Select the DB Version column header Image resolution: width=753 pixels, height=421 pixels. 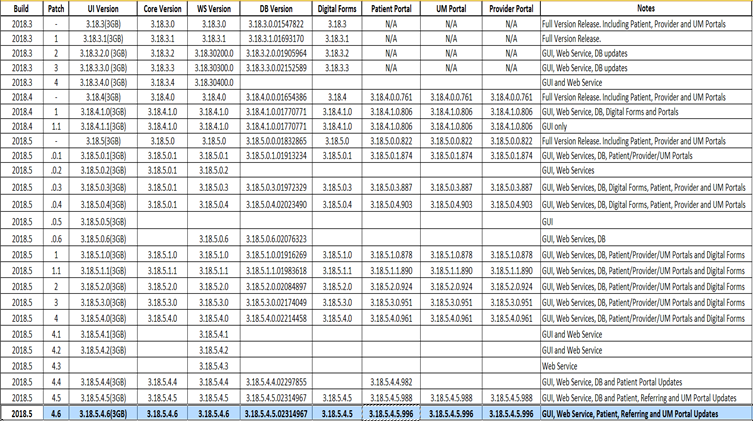click(276, 6)
